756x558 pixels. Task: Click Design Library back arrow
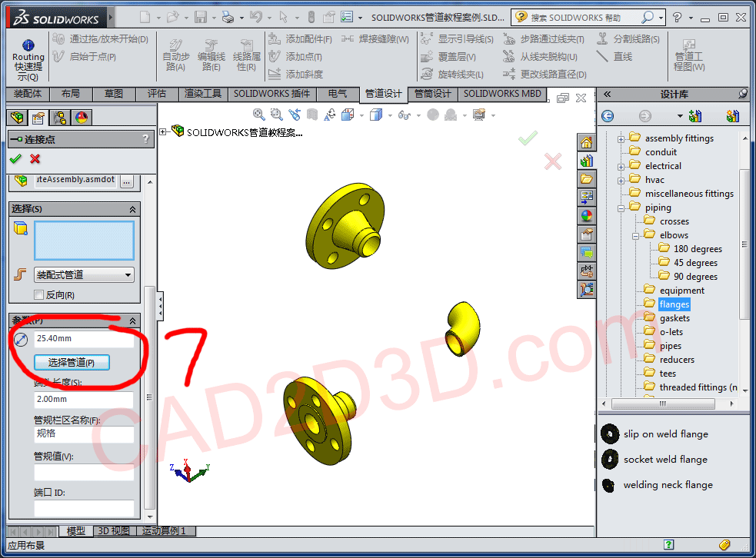click(x=608, y=116)
